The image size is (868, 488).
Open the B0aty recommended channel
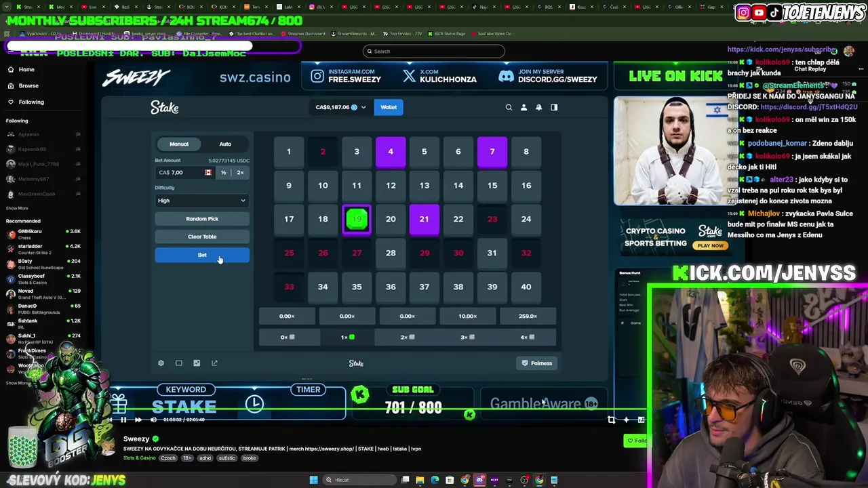point(43,264)
